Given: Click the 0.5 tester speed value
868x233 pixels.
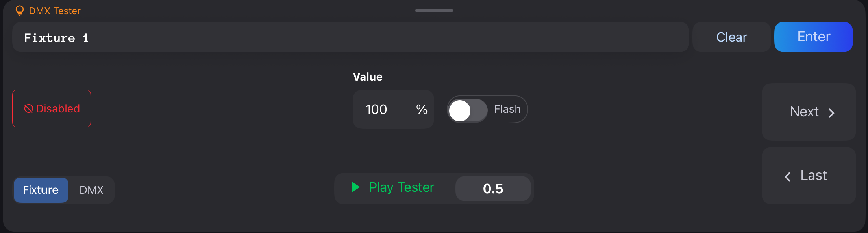Looking at the screenshot, I should (493, 189).
